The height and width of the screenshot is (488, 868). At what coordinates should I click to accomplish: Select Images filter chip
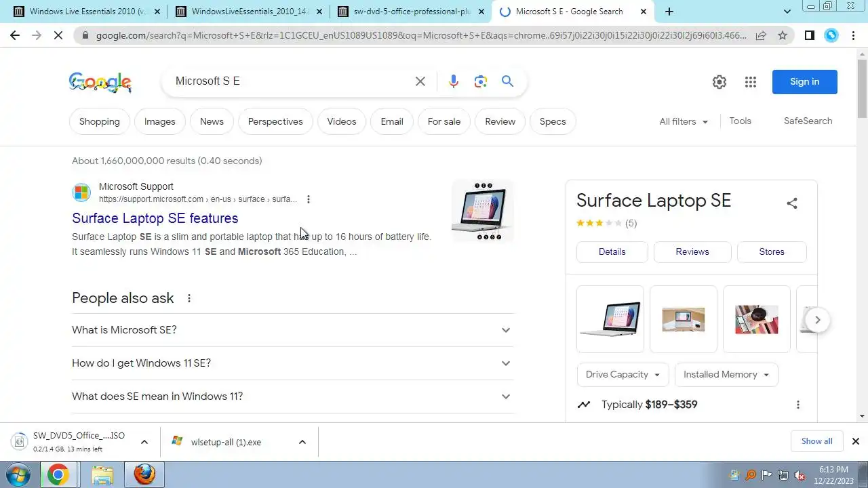(160, 121)
